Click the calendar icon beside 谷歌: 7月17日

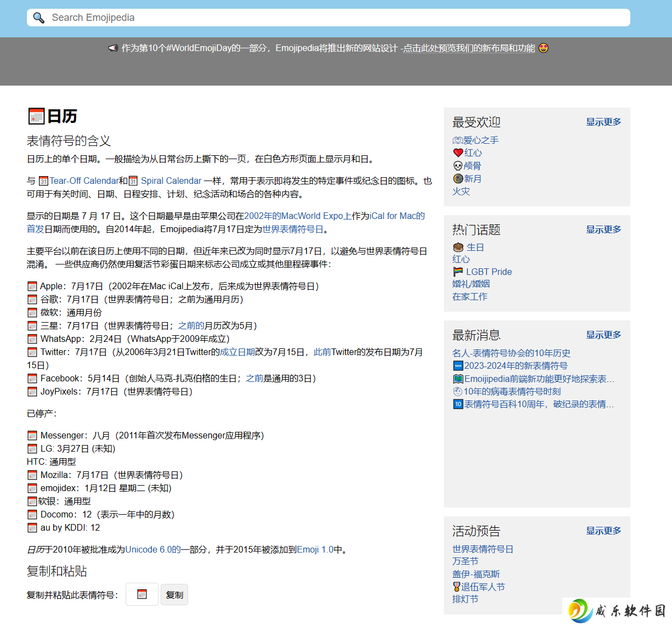click(x=32, y=300)
